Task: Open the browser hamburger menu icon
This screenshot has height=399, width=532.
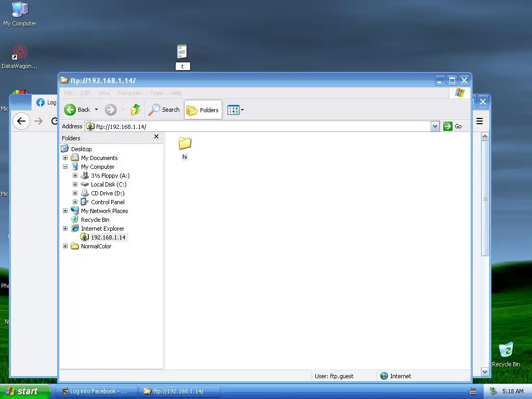Action: [480, 121]
